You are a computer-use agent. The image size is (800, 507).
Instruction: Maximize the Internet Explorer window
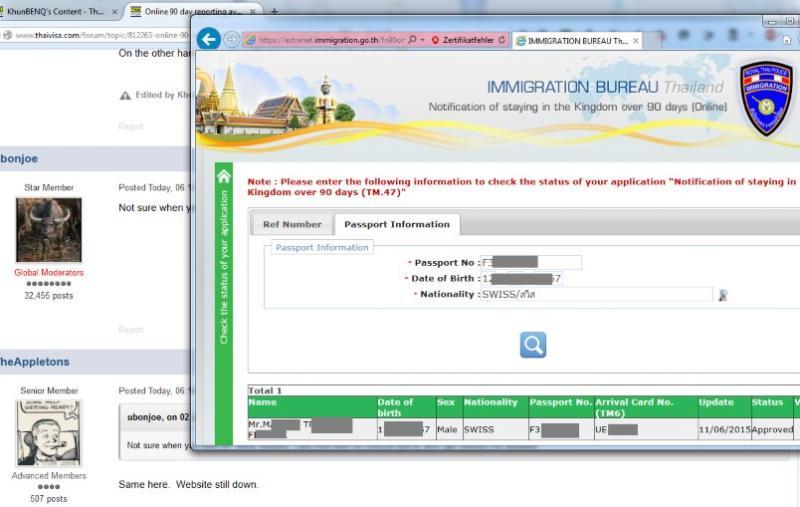pos(789,21)
